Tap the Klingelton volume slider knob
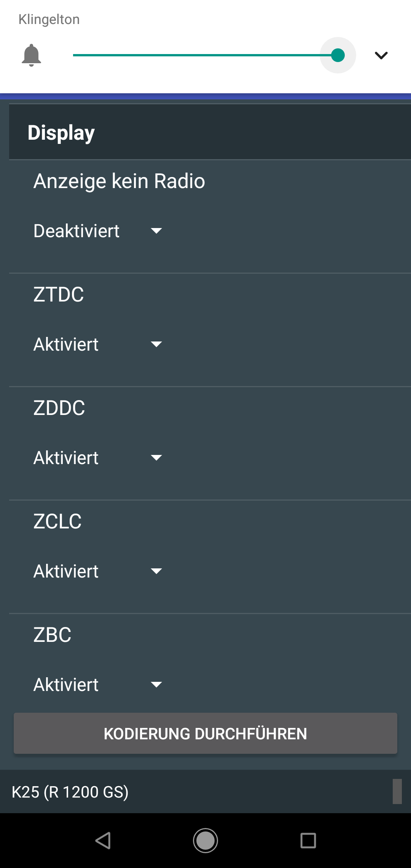The width and height of the screenshot is (411, 868). [338, 55]
